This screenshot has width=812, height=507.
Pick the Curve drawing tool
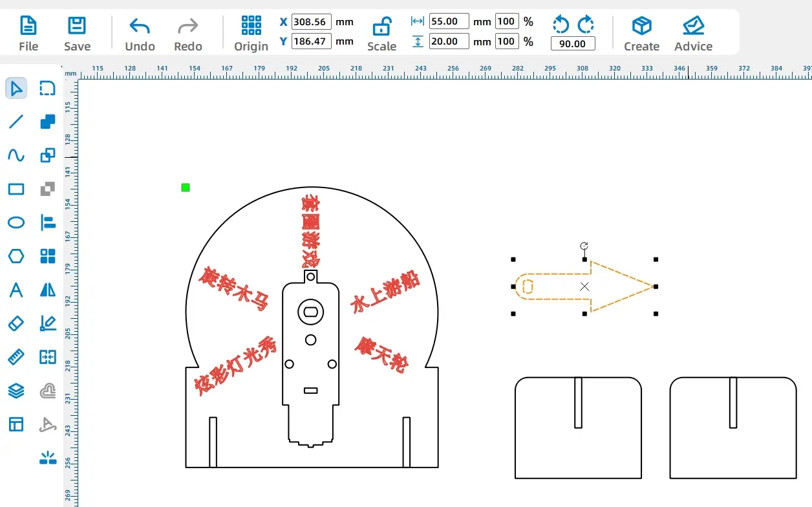tap(16, 155)
